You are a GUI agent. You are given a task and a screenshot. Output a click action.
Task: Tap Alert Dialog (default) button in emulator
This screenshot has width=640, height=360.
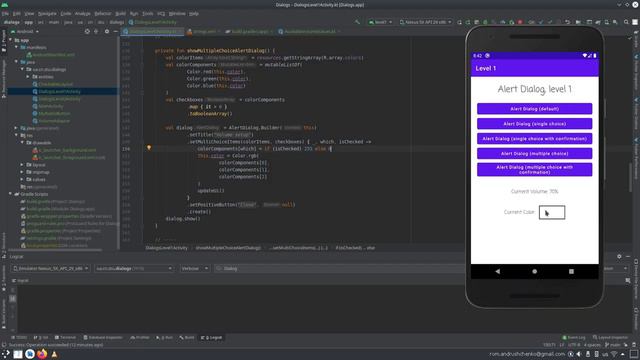(534, 109)
